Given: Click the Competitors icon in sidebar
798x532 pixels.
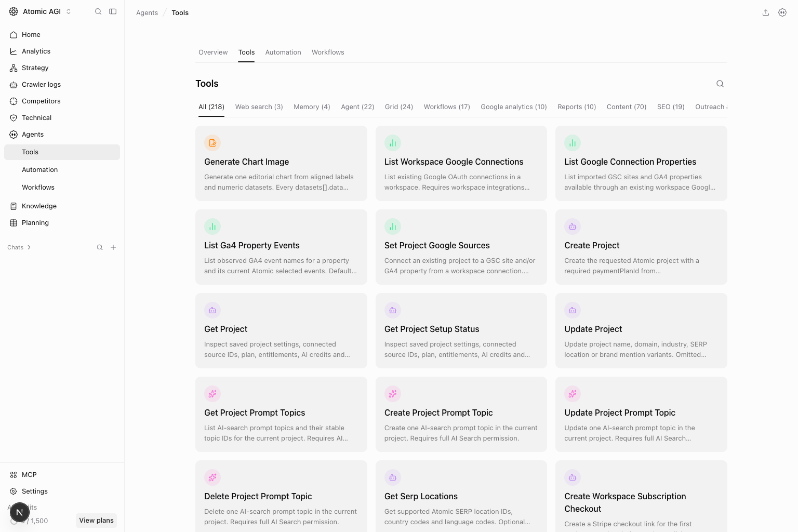Looking at the screenshot, I should click(14, 101).
